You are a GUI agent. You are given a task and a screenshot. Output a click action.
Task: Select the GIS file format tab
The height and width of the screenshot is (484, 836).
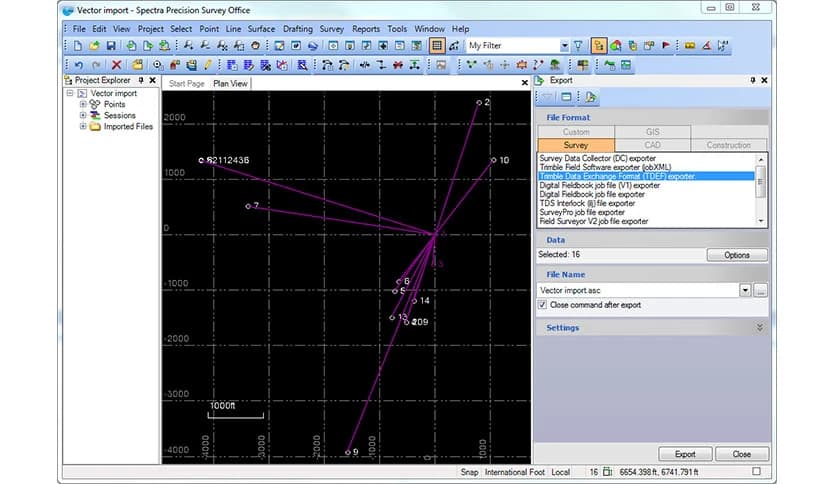(x=653, y=132)
